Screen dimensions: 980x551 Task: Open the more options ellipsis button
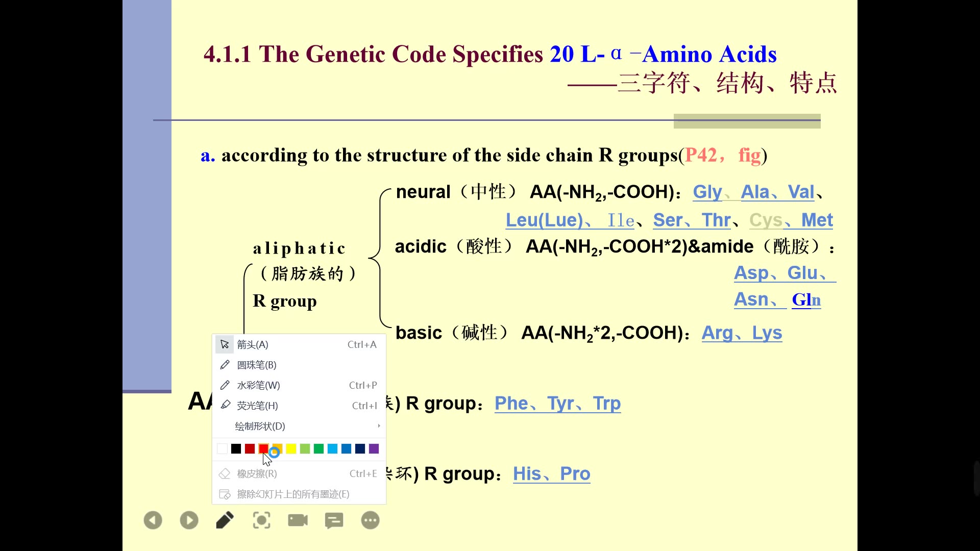pyautogui.click(x=370, y=520)
